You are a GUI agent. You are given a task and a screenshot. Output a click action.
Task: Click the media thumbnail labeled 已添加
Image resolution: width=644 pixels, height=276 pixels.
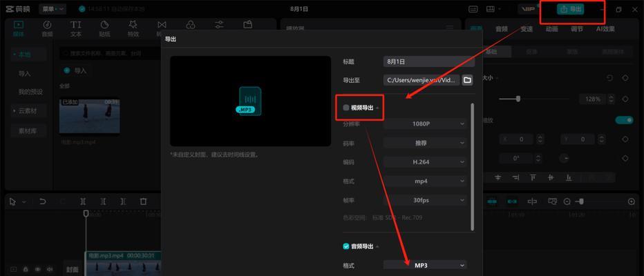90,116
